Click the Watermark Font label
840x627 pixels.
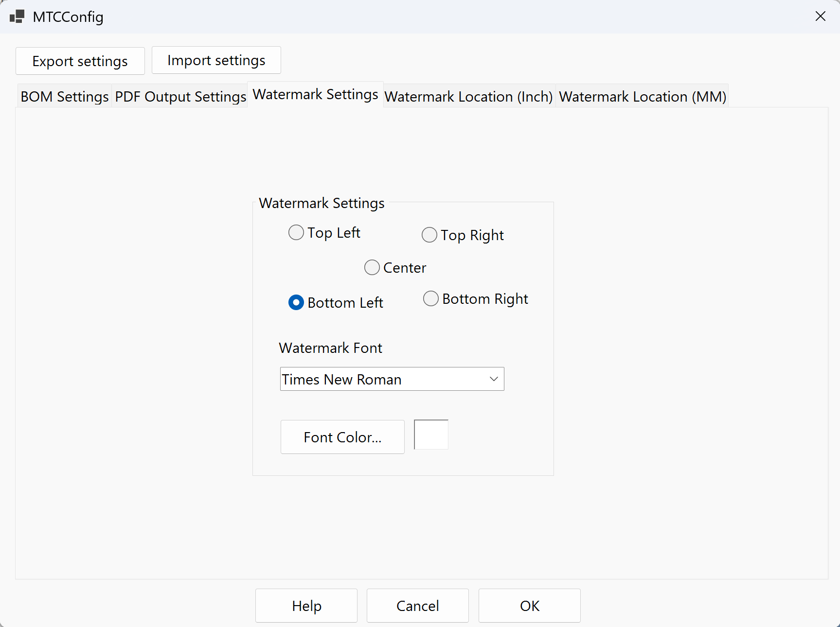pos(331,348)
